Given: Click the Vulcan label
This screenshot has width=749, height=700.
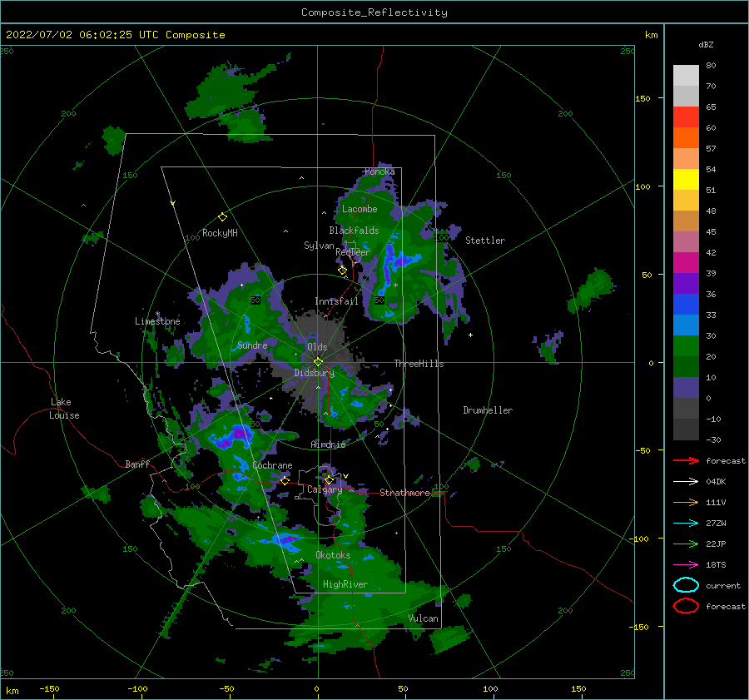Looking at the screenshot, I should (424, 618).
